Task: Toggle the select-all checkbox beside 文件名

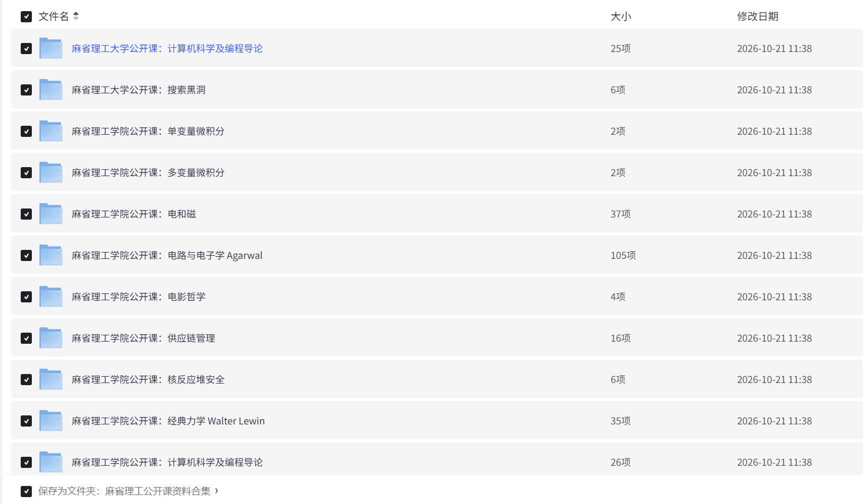Action: point(26,16)
